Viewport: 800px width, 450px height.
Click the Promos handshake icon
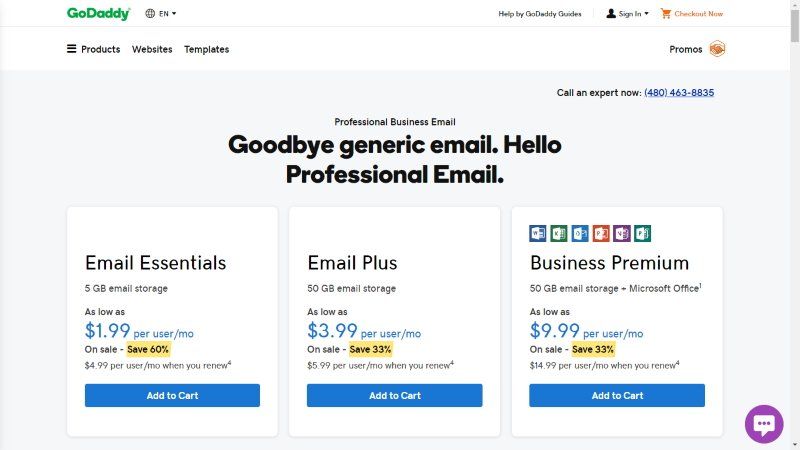pyautogui.click(x=717, y=49)
